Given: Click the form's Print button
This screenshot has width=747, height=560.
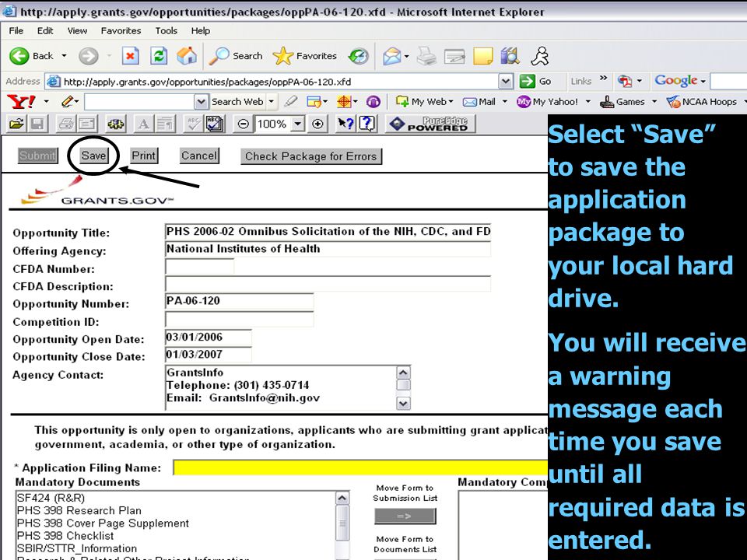Looking at the screenshot, I should [144, 156].
